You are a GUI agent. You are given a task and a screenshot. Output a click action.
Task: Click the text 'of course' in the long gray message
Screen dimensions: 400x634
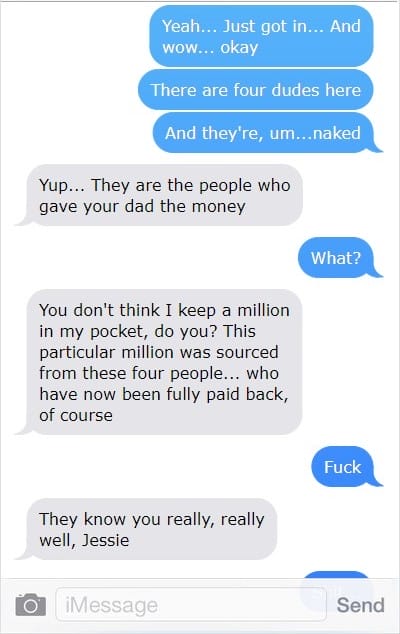tap(76, 415)
